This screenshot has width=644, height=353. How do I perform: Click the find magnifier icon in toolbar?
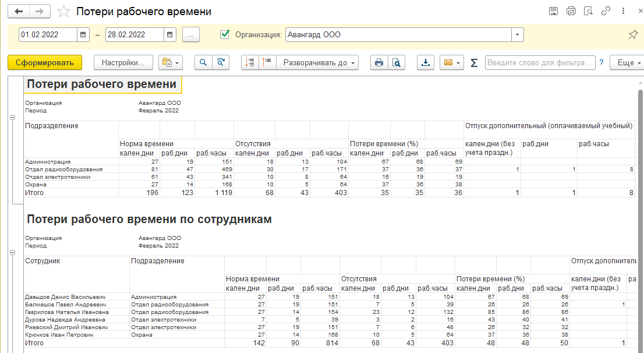point(204,63)
